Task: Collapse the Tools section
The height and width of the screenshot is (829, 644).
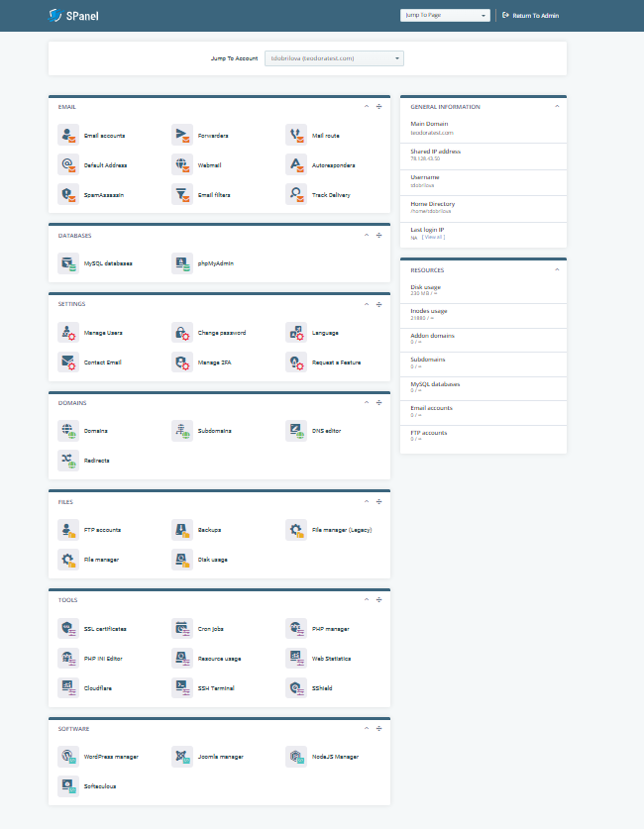Action: click(367, 599)
